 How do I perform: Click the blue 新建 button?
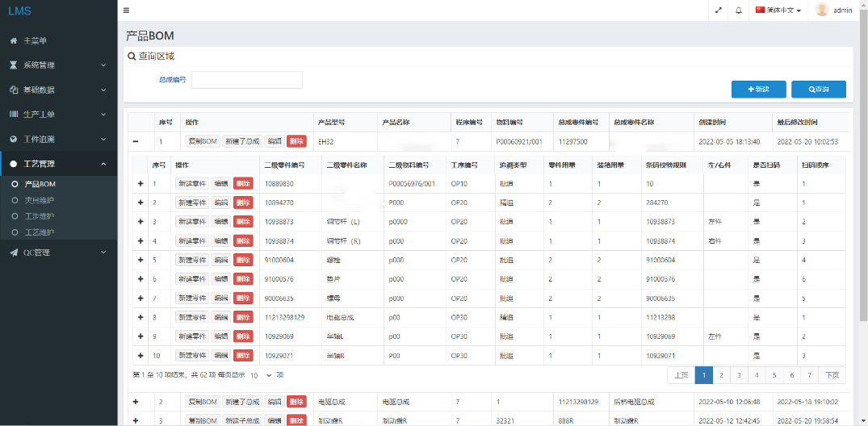(x=758, y=89)
